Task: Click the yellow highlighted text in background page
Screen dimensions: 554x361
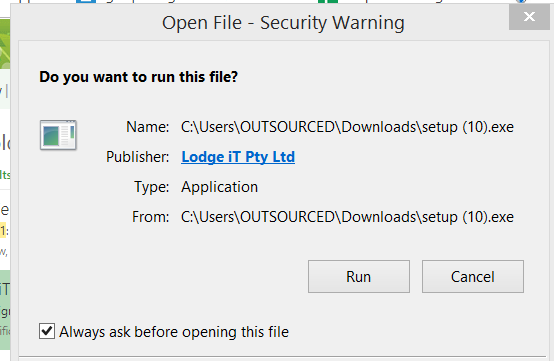Action: point(3,231)
